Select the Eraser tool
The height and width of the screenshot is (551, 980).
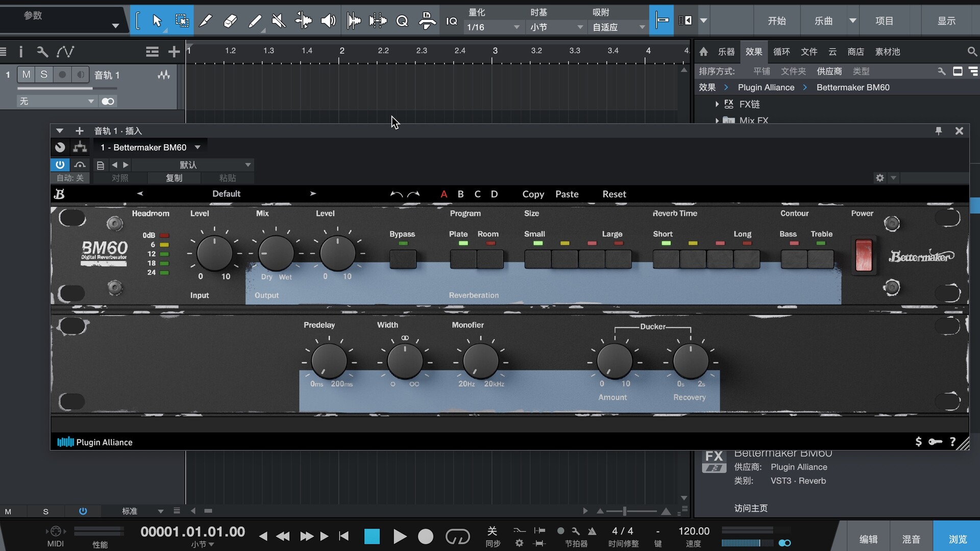(x=230, y=20)
